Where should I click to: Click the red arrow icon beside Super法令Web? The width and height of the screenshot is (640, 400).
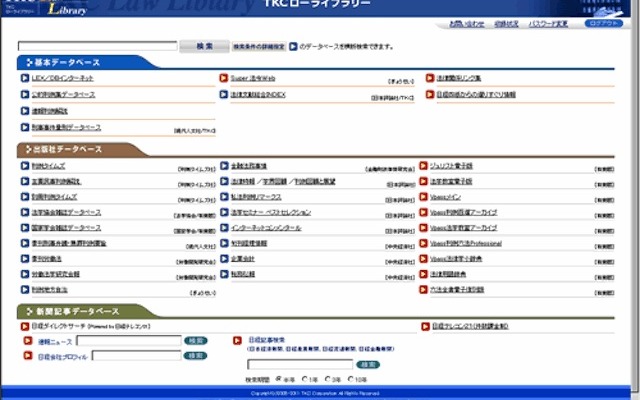(x=224, y=78)
